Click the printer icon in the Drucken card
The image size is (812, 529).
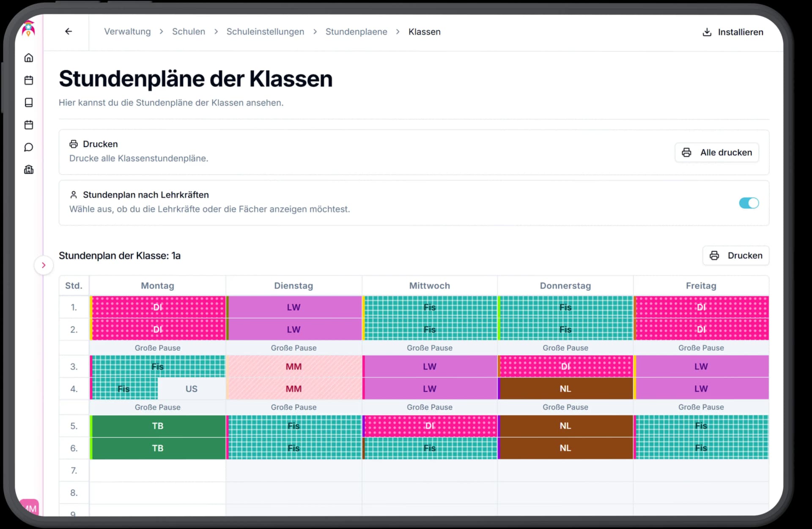coord(74,144)
